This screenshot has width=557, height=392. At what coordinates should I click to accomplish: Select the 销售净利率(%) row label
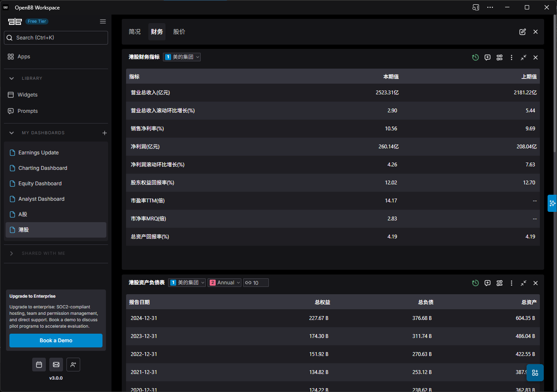coord(148,129)
